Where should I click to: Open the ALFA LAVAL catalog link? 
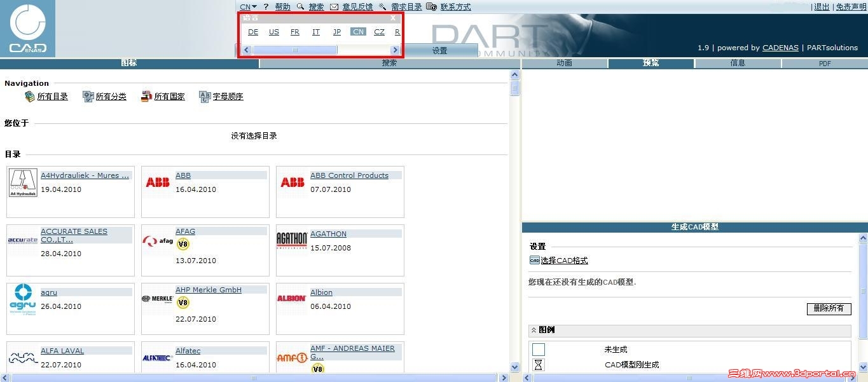click(62, 351)
